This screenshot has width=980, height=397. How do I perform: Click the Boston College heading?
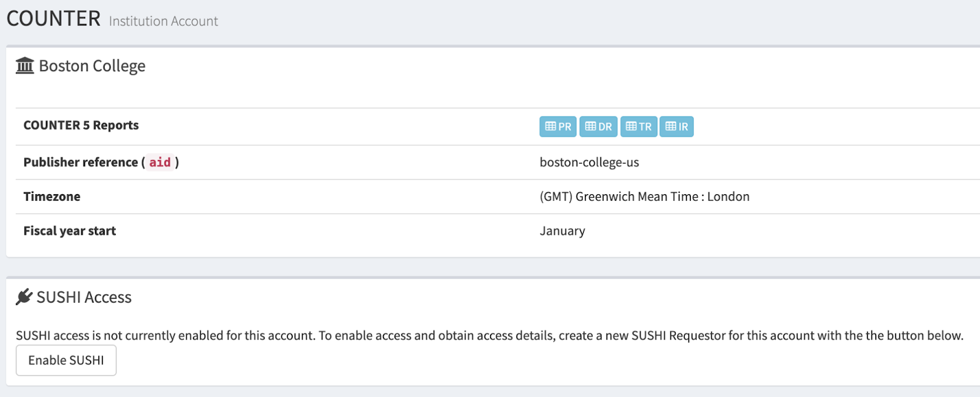pyautogui.click(x=92, y=66)
